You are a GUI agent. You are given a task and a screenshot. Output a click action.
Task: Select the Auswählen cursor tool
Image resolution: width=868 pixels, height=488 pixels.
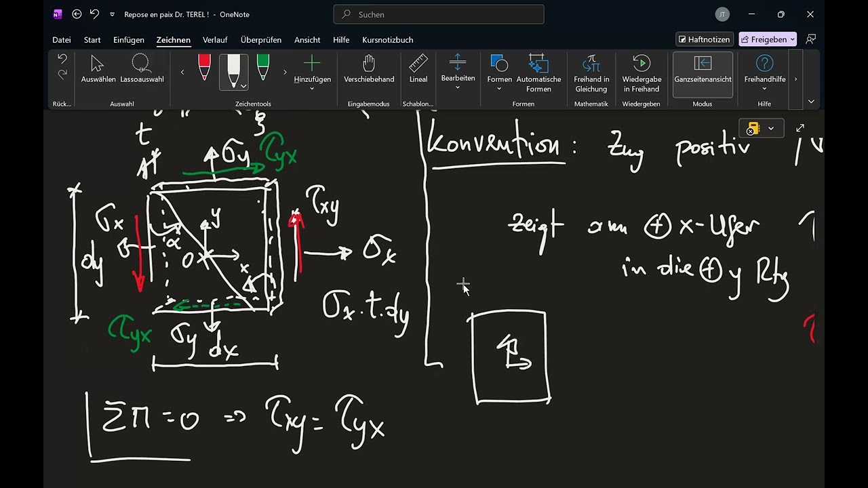[98, 70]
